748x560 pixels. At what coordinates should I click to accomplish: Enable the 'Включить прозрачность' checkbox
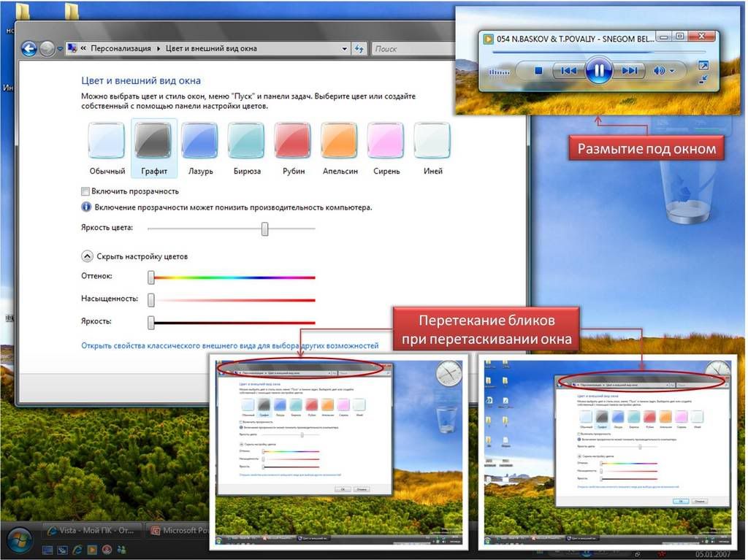[86, 191]
